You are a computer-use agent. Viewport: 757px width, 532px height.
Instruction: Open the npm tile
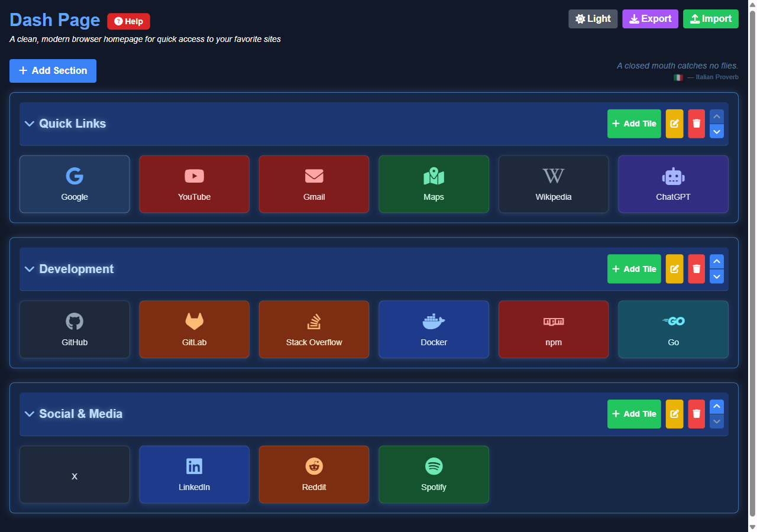point(554,329)
